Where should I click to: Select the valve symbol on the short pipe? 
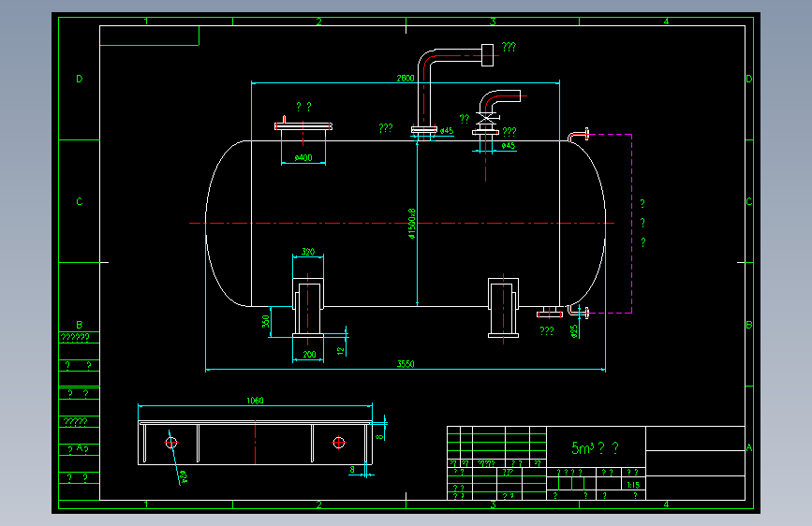click(485, 119)
